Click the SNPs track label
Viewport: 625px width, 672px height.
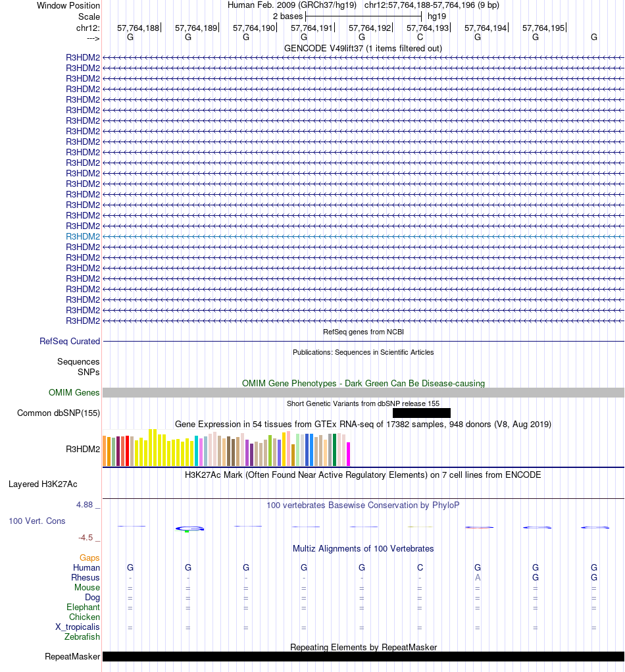[x=88, y=372]
